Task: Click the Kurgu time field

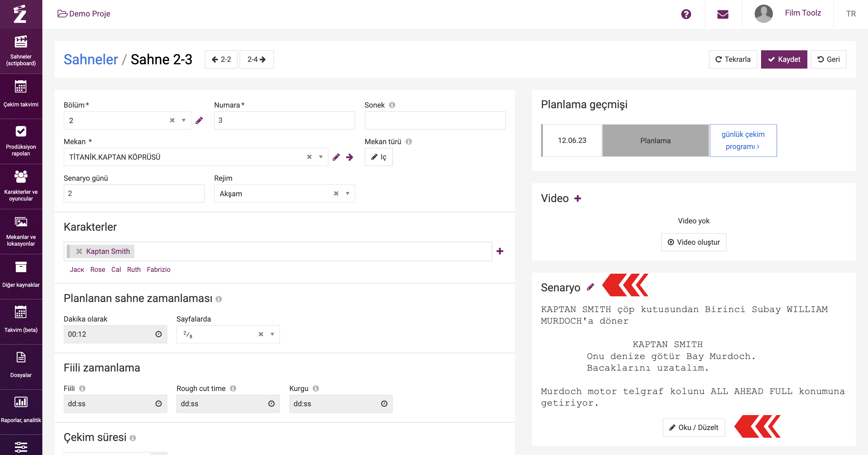Action: (x=341, y=404)
